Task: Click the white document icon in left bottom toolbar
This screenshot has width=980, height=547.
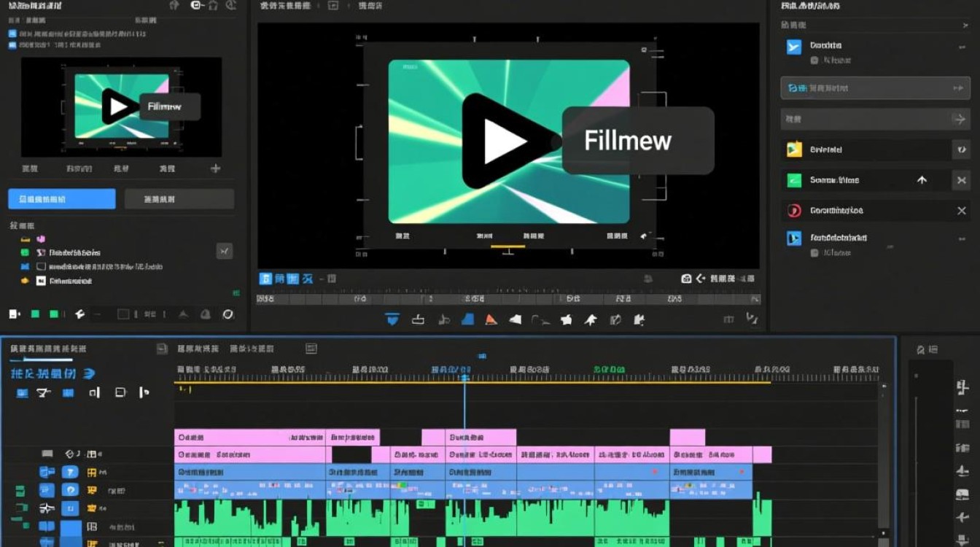Action: (x=14, y=314)
